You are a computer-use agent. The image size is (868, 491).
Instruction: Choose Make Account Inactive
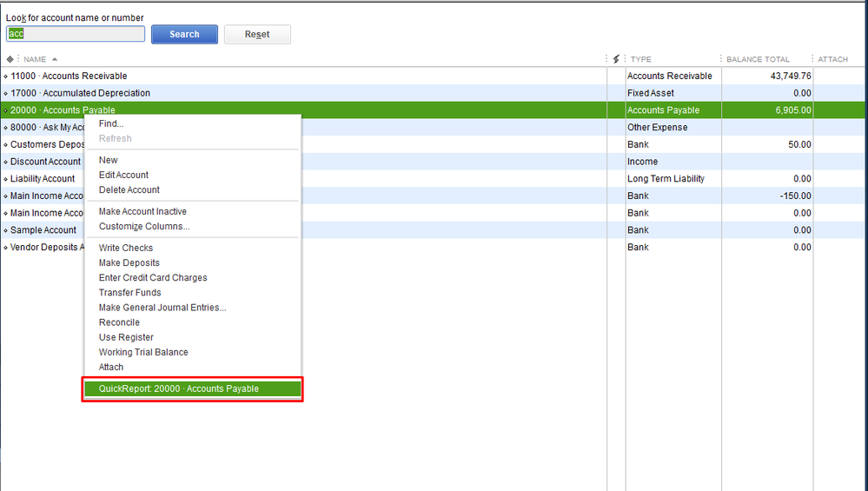142,211
